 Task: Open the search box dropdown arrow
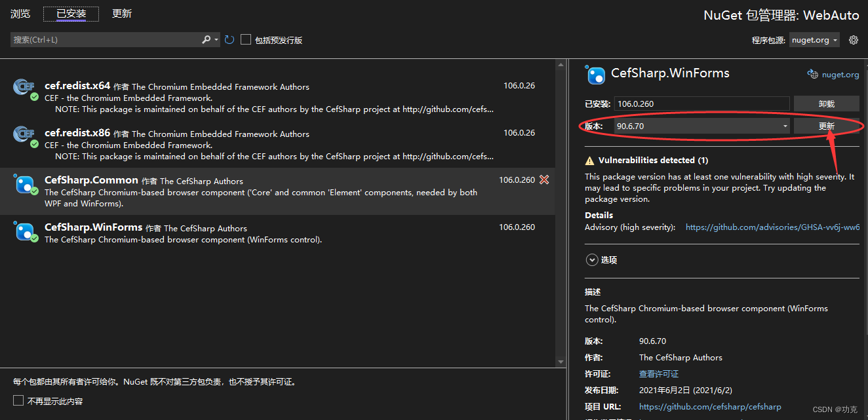(x=216, y=40)
